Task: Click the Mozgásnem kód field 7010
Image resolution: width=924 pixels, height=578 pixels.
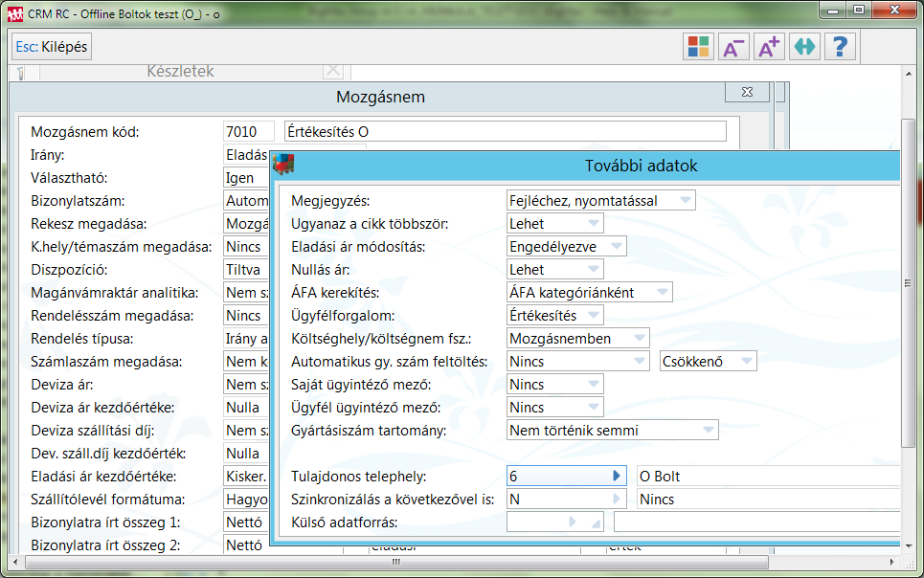Action: click(249, 131)
